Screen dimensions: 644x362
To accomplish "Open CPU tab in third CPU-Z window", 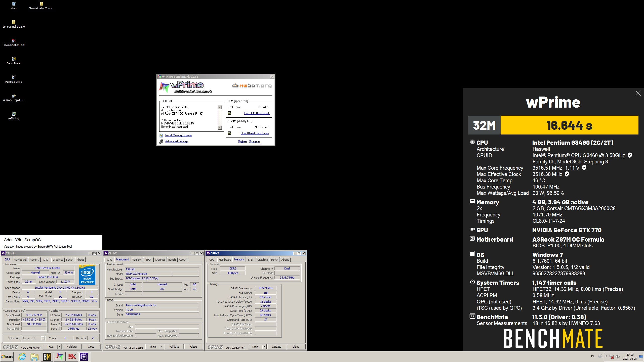I will [212, 260].
